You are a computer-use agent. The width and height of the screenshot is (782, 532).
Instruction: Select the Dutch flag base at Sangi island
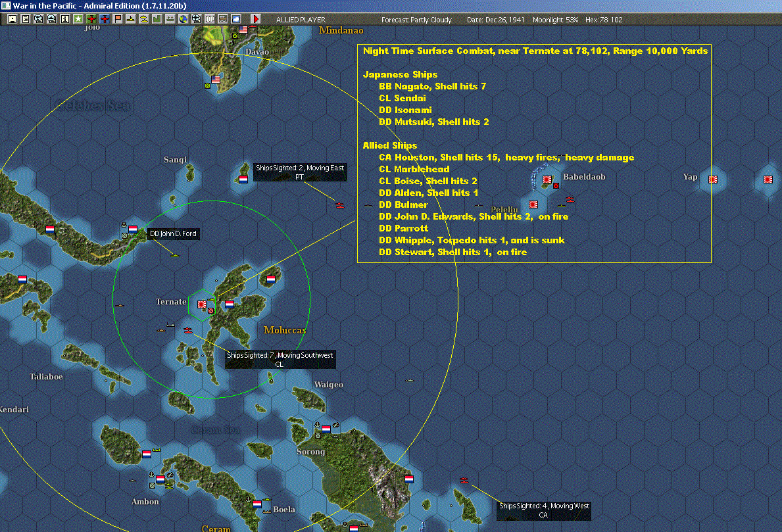pos(243,180)
